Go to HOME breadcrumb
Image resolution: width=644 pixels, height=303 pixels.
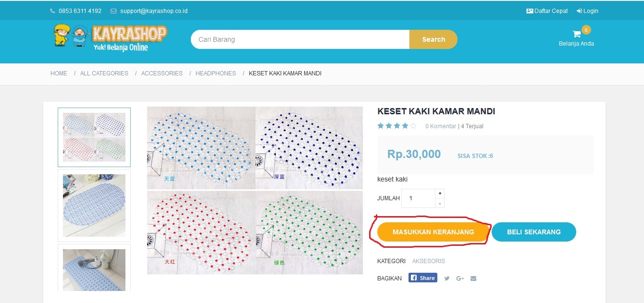59,73
